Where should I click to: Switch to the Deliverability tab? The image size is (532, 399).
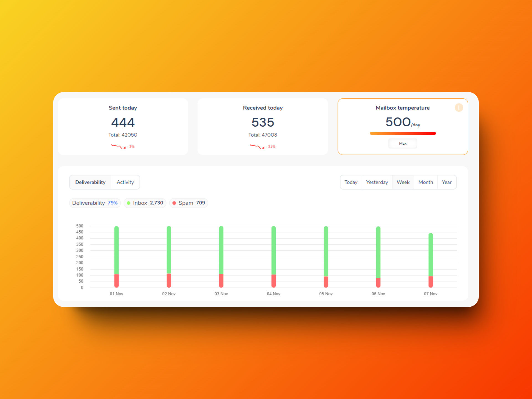90,182
